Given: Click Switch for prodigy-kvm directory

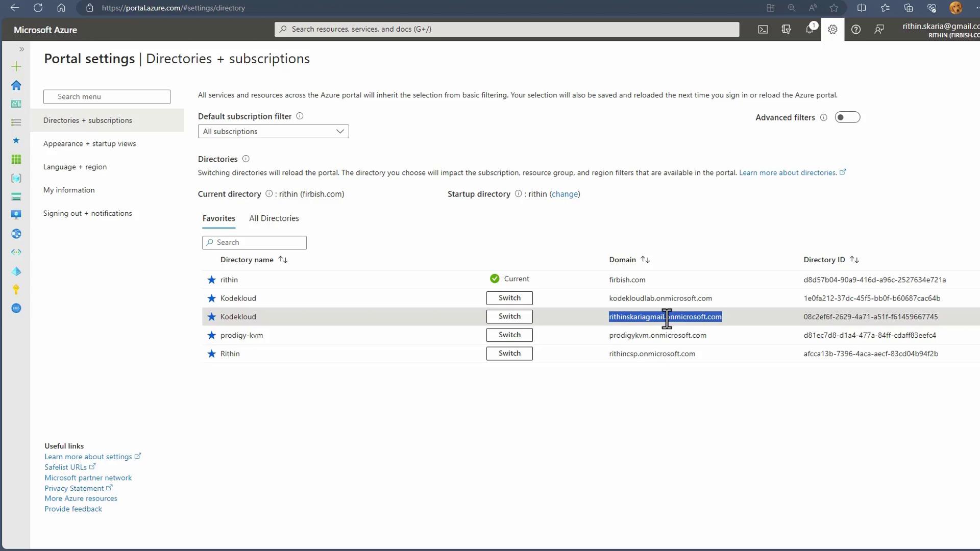Looking at the screenshot, I should (x=509, y=335).
